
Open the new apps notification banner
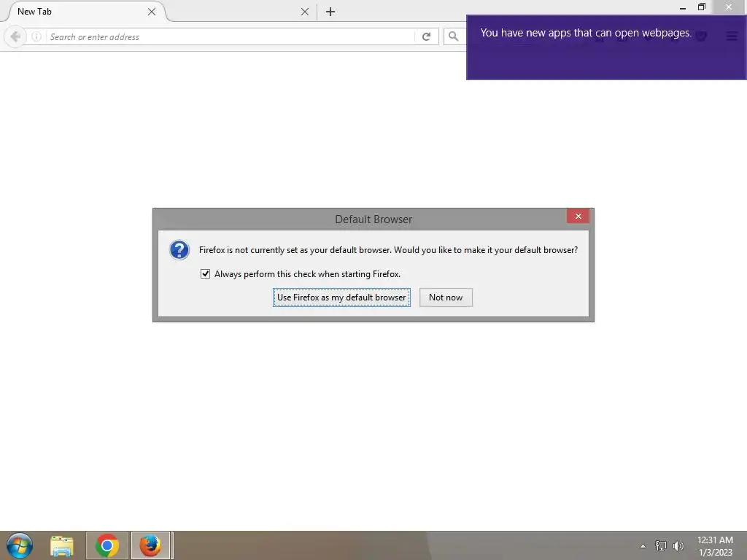(x=606, y=47)
